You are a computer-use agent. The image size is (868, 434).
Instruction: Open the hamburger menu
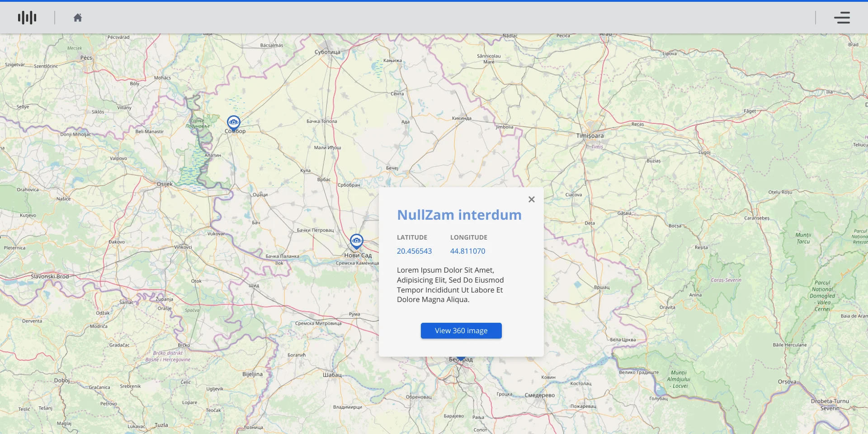click(x=842, y=18)
